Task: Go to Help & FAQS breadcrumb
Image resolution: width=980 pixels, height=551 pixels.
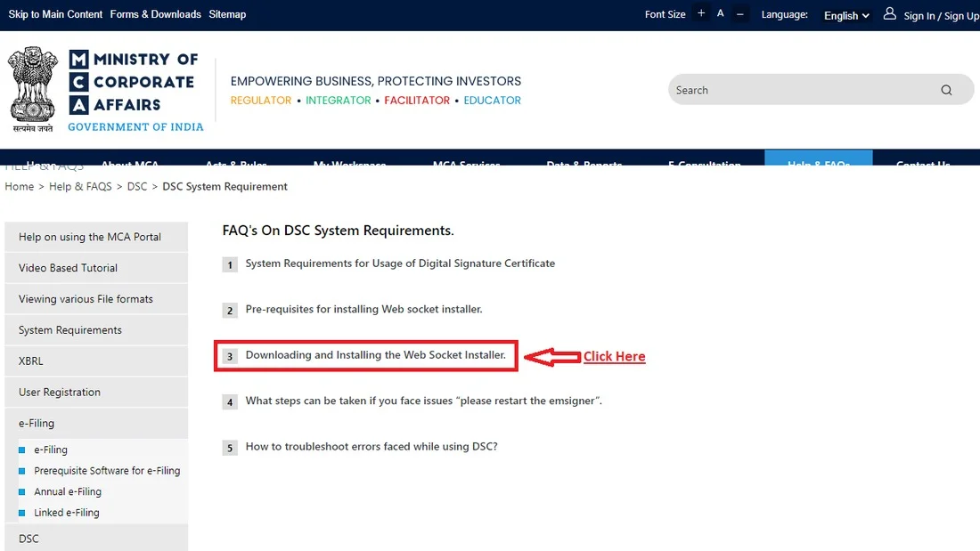Action: click(80, 186)
